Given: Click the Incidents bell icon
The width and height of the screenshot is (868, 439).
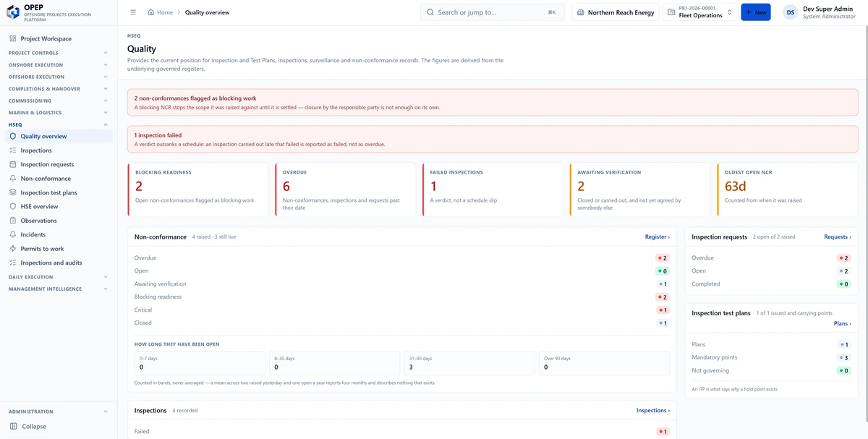Looking at the screenshot, I should (13, 234).
